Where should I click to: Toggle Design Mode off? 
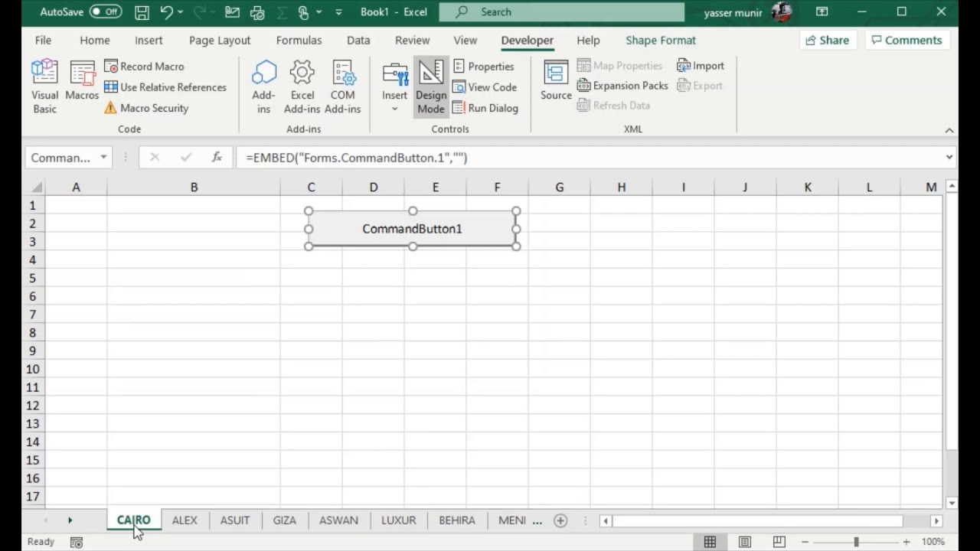point(431,86)
